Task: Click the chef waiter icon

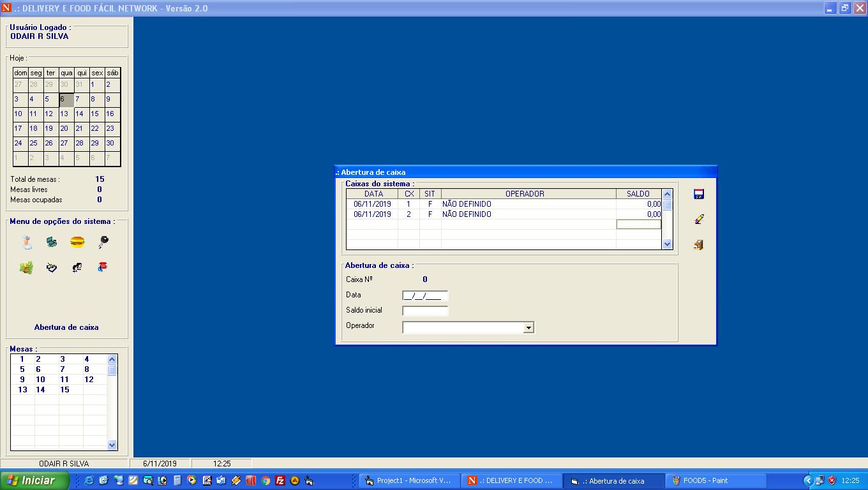Action: point(27,242)
